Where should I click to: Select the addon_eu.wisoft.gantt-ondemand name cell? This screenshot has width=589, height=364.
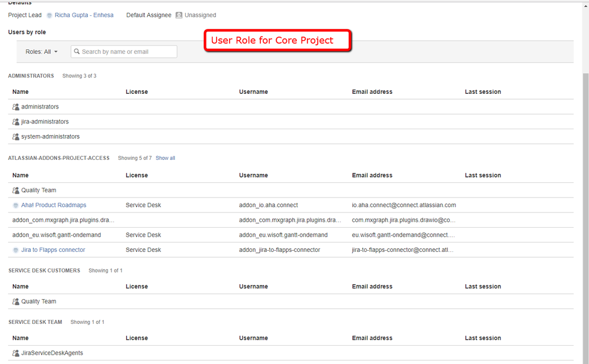coord(56,235)
